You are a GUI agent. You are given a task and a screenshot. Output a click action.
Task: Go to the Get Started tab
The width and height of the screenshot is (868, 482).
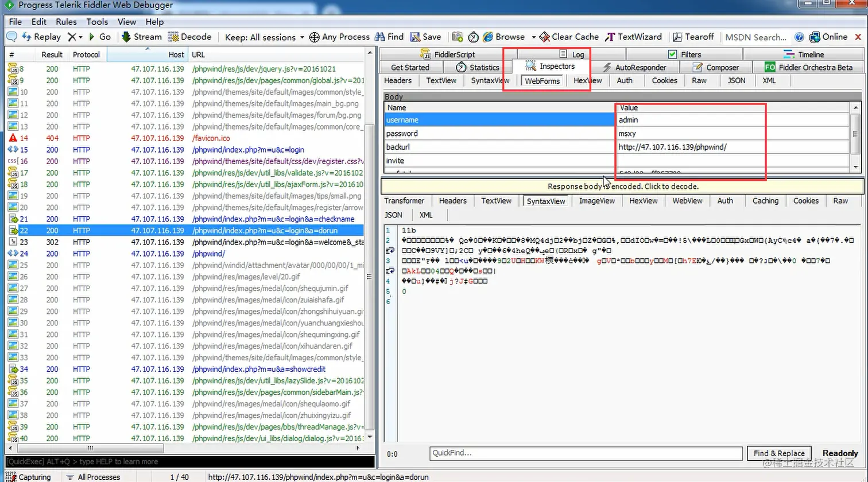coord(410,67)
